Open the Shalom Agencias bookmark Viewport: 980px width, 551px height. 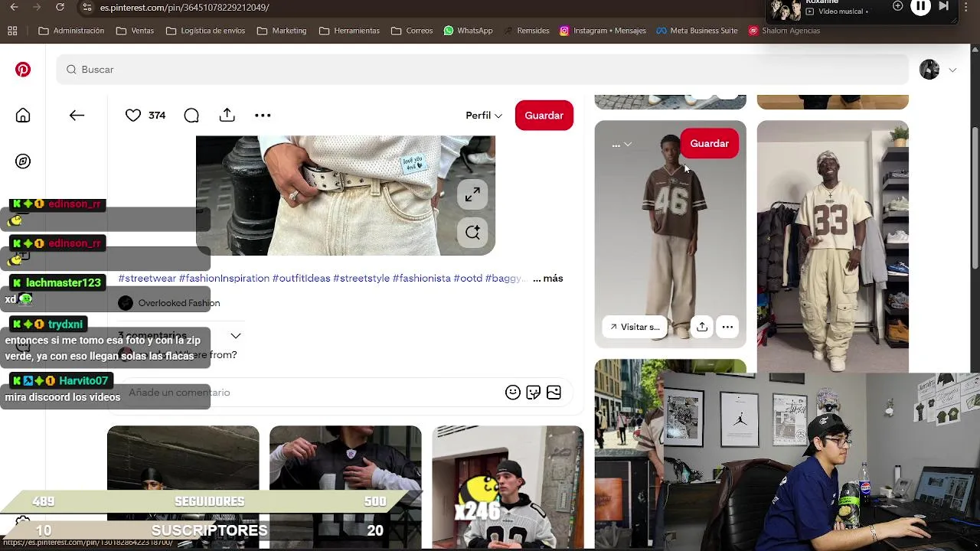[784, 31]
